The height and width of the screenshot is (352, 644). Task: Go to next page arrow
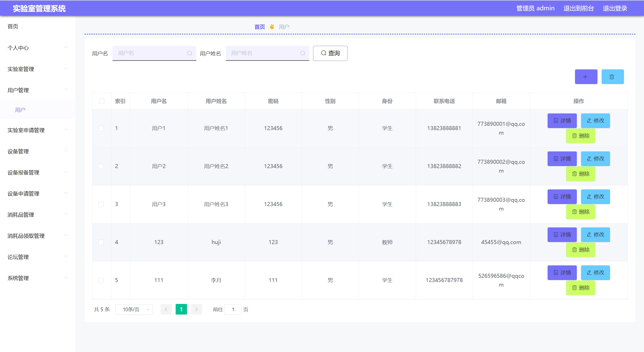point(196,309)
